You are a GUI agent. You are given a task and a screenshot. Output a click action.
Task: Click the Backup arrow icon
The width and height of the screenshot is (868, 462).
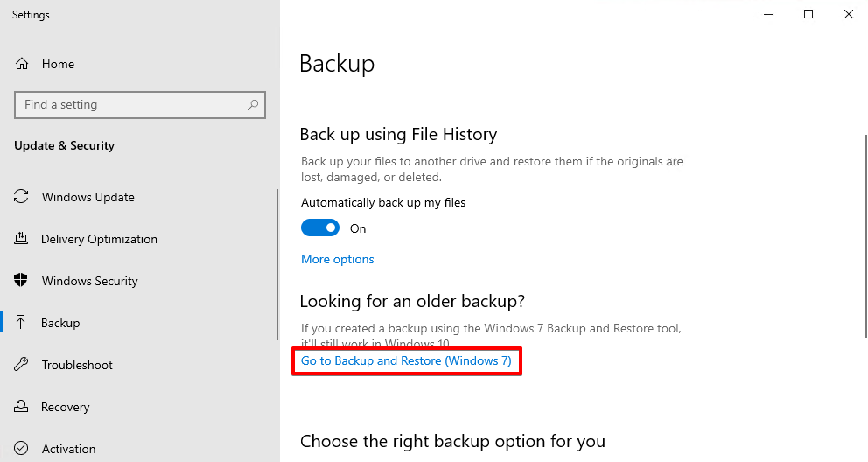tap(22, 323)
